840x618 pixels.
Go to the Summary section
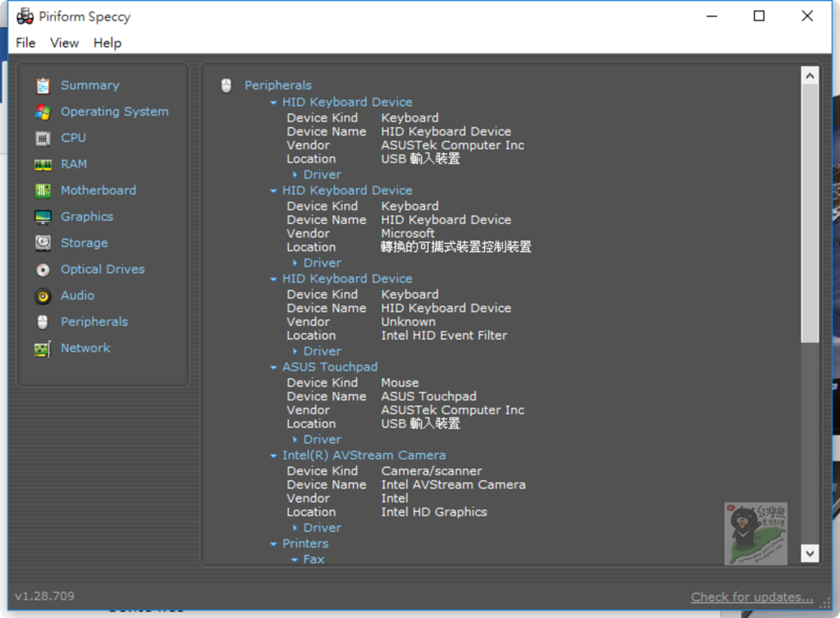click(90, 85)
